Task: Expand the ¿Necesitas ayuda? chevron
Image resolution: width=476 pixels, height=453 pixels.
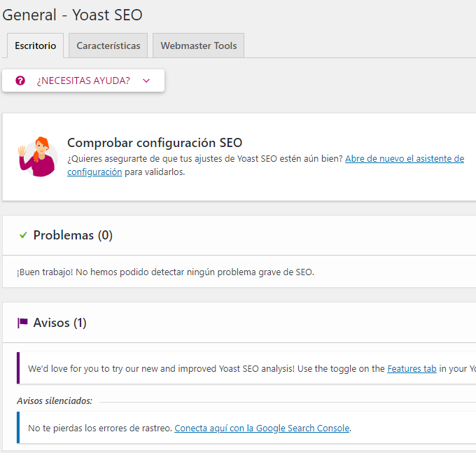Action: 146,81
